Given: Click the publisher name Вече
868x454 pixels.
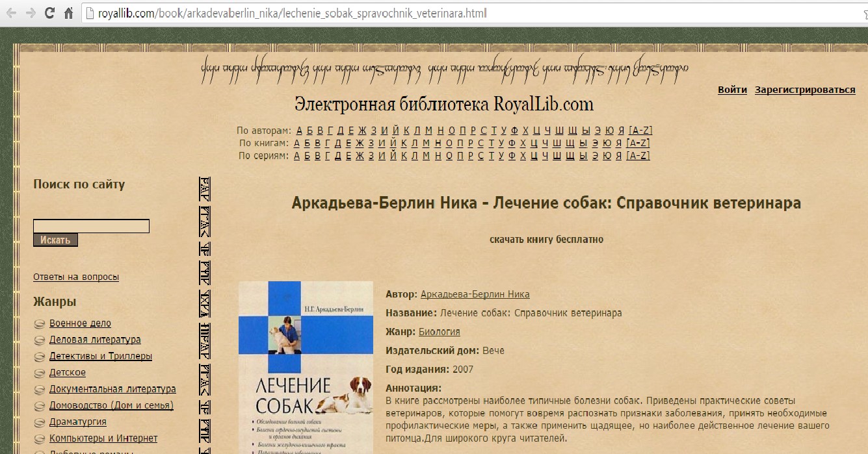Looking at the screenshot, I should point(493,351).
